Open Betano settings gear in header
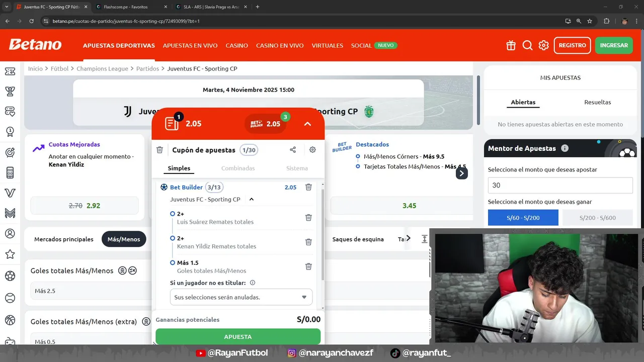This screenshot has height=362, width=644. 544,45
